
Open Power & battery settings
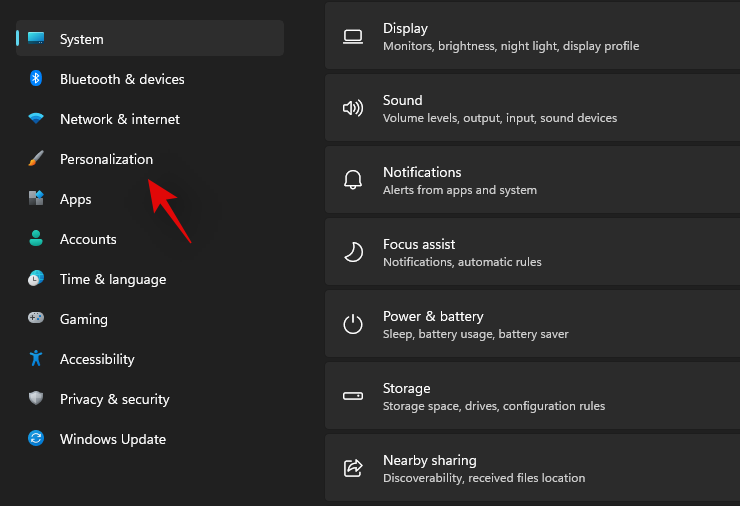coord(532,325)
